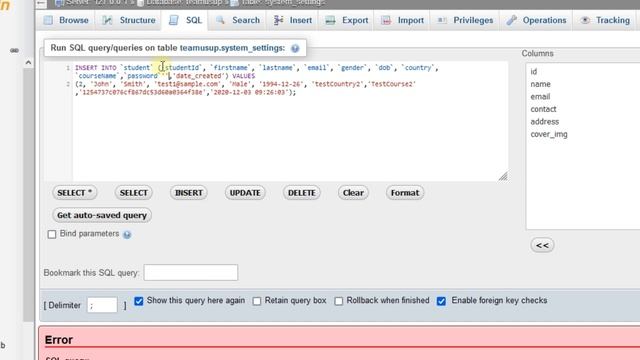This screenshot has height=360, width=640.
Task: Click the navigation panel link icon
Action: point(14,50)
